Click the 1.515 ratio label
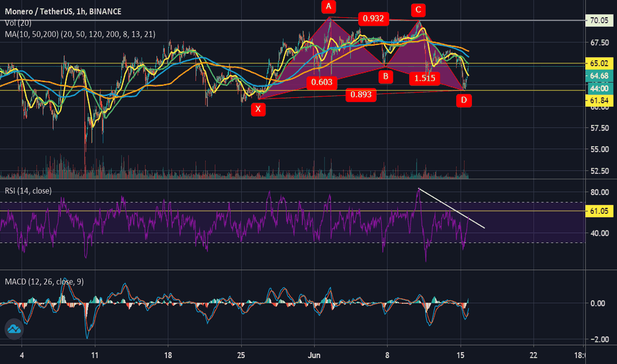 coord(424,78)
